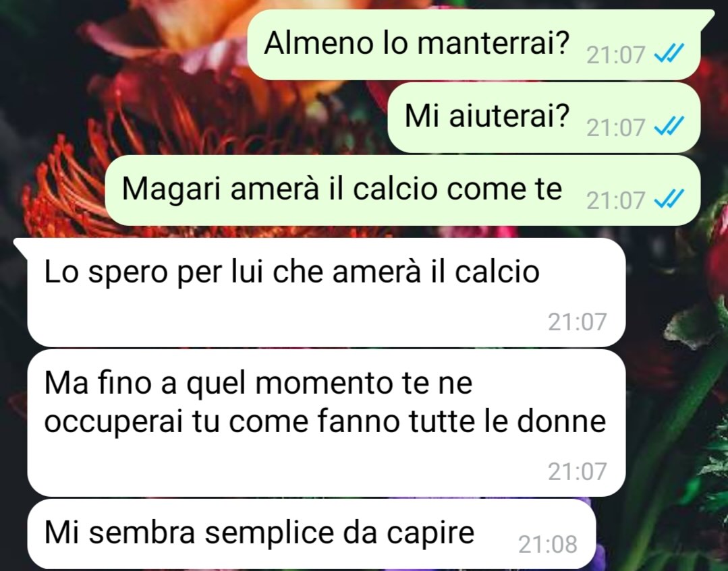
Task: Tap the 'Almeno lo manterrai?' message bubble
Action: coord(474,44)
